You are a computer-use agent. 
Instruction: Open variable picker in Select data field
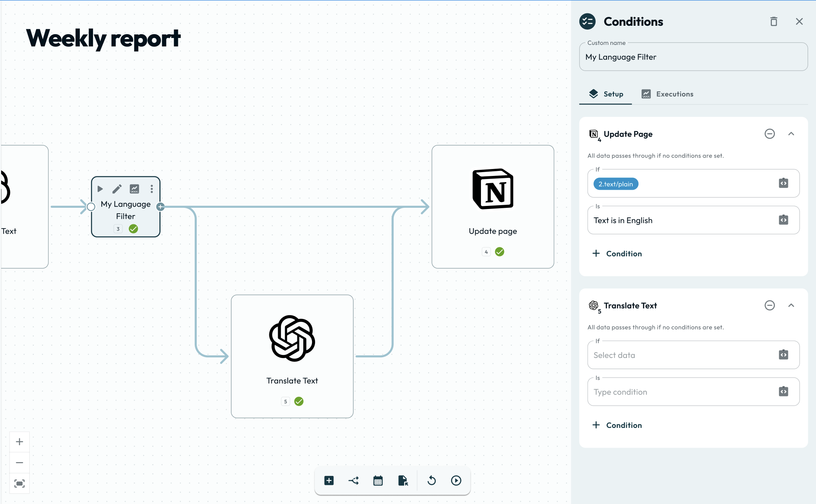click(783, 355)
